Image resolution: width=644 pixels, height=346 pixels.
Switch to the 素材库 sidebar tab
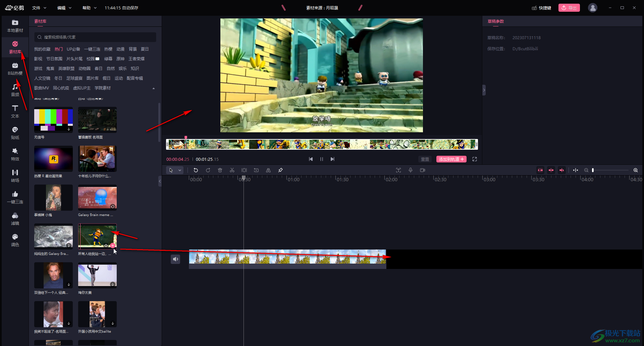pyautogui.click(x=15, y=47)
